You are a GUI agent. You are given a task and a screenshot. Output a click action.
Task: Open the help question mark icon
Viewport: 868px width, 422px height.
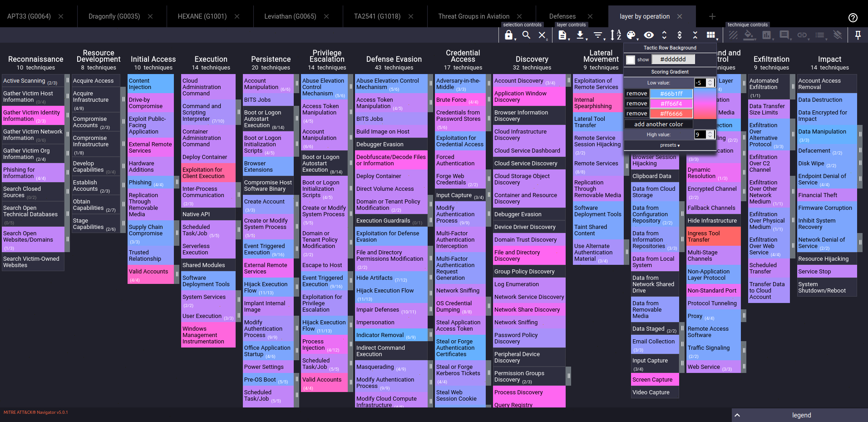click(x=853, y=18)
